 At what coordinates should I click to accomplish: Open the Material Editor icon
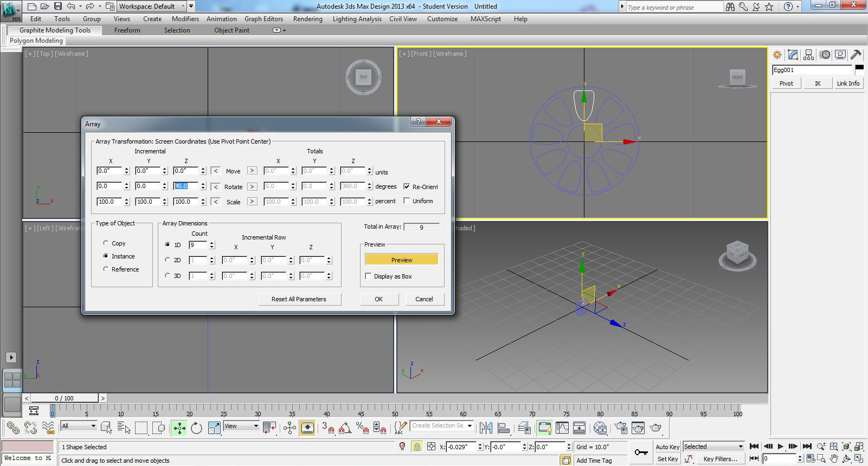pyautogui.click(x=600, y=428)
